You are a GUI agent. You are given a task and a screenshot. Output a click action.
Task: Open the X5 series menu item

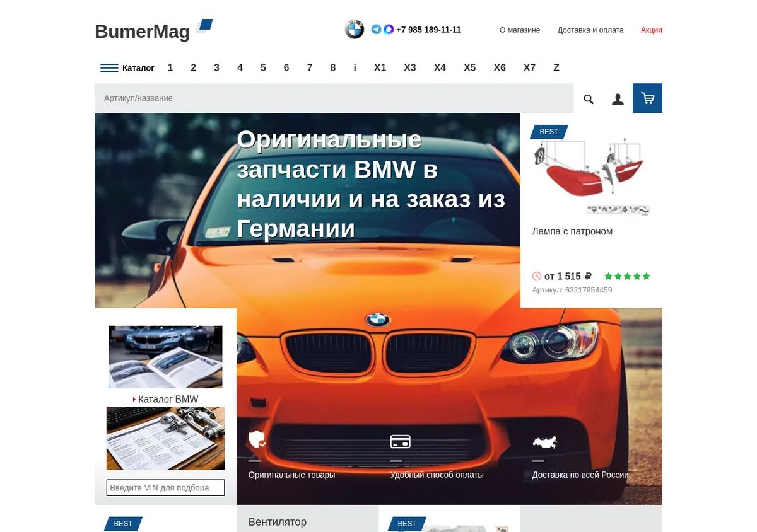point(470,67)
